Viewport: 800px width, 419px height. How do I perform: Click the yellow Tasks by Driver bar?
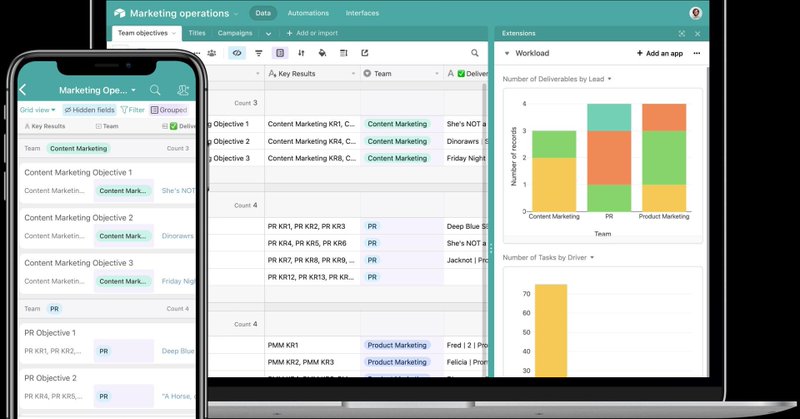click(551, 330)
